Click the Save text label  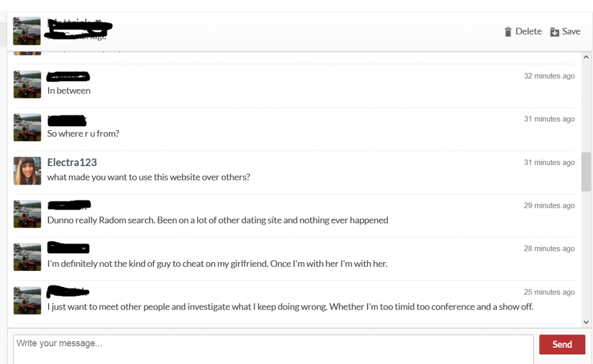(571, 31)
